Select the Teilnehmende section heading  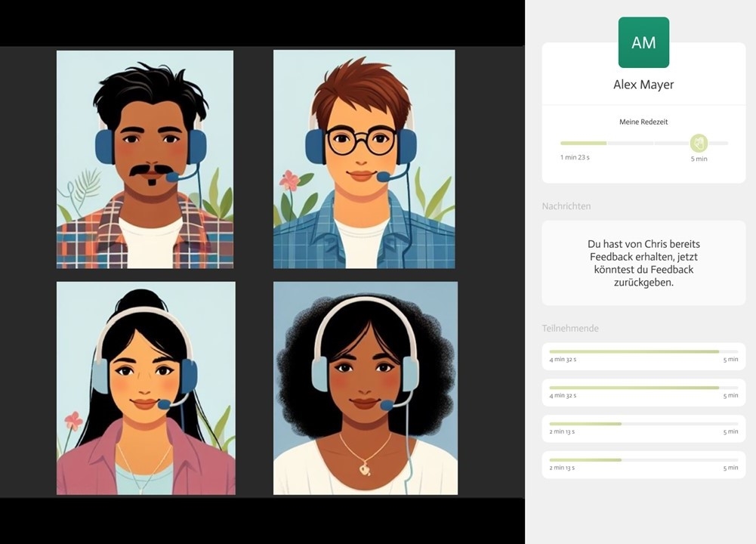570,329
